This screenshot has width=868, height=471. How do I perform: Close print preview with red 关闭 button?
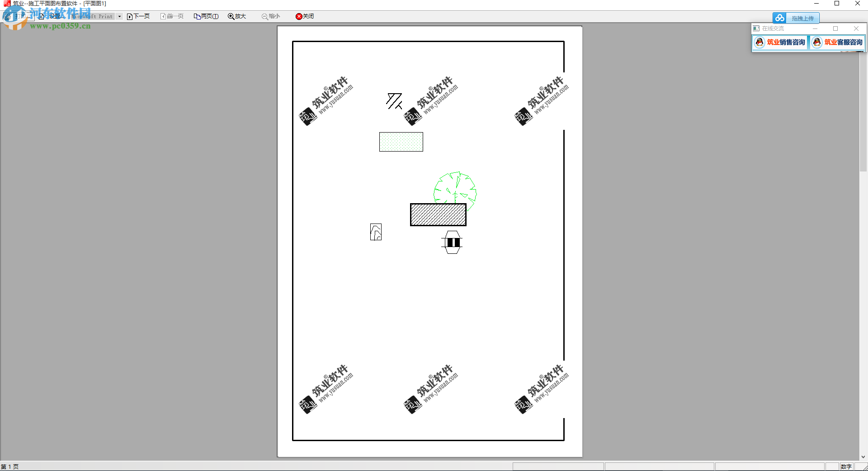pos(305,16)
